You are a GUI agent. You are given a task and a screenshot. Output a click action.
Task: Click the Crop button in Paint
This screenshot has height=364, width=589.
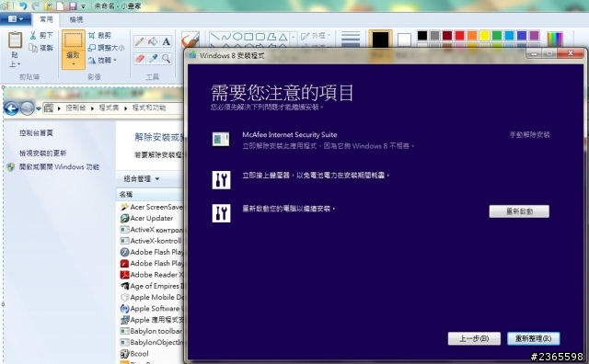click(99, 35)
